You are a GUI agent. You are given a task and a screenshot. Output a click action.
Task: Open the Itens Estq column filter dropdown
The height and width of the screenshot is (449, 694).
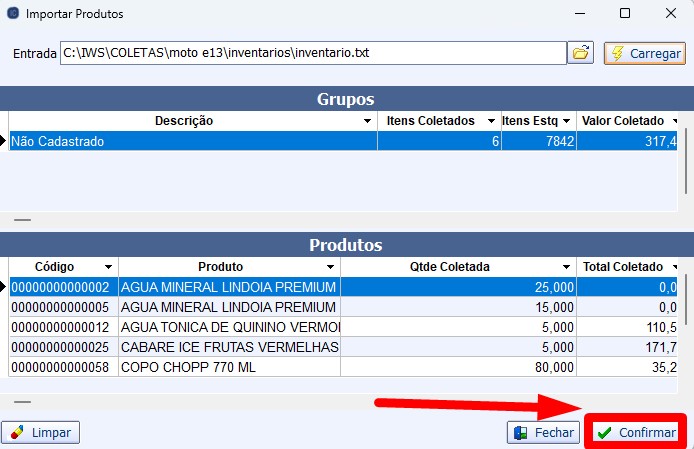click(566, 121)
